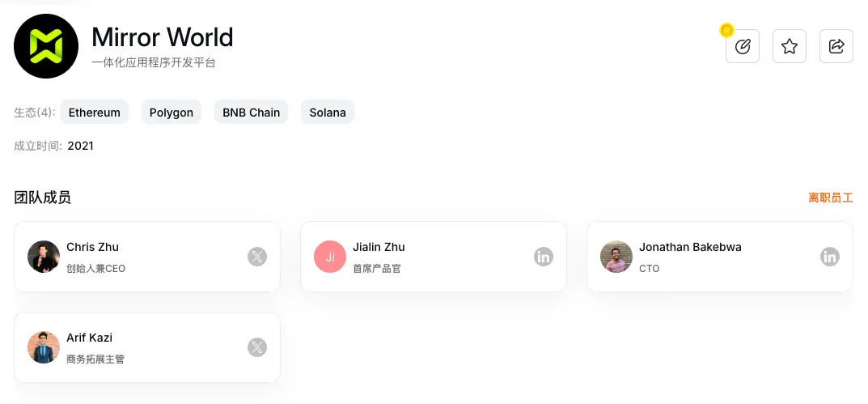Click Chris Zhu's profile photo

pyautogui.click(x=44, y=257)
